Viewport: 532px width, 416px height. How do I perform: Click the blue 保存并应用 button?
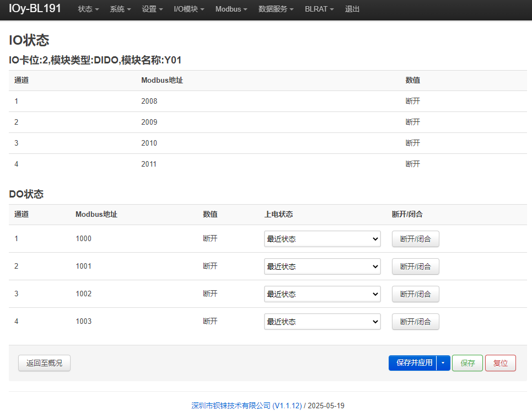point(412,363)
